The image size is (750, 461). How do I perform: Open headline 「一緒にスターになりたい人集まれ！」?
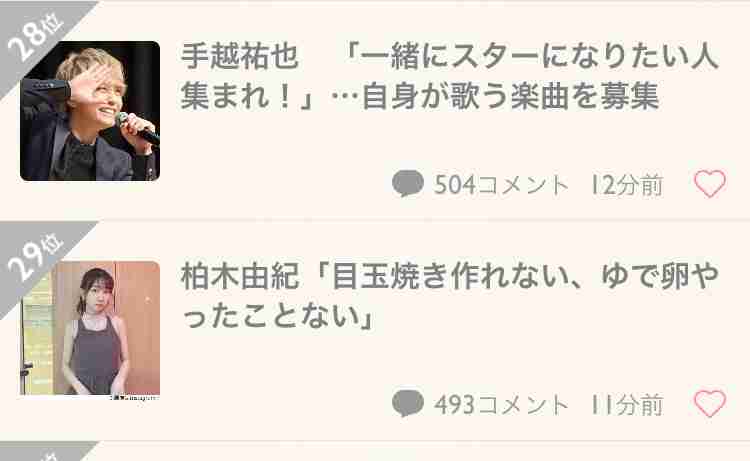pyautogui.click(x=450, y=76)
